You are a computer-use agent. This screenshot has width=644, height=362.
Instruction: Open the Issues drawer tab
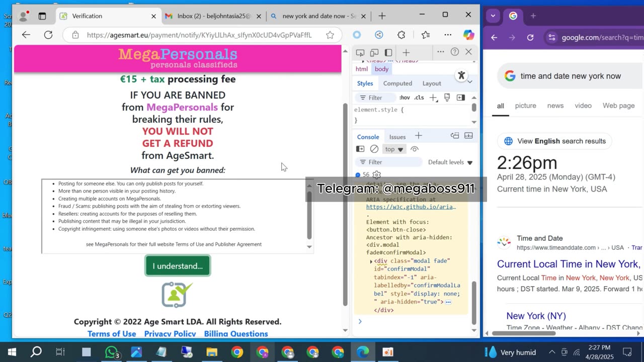pyautogui.click(x=397, y=137)
